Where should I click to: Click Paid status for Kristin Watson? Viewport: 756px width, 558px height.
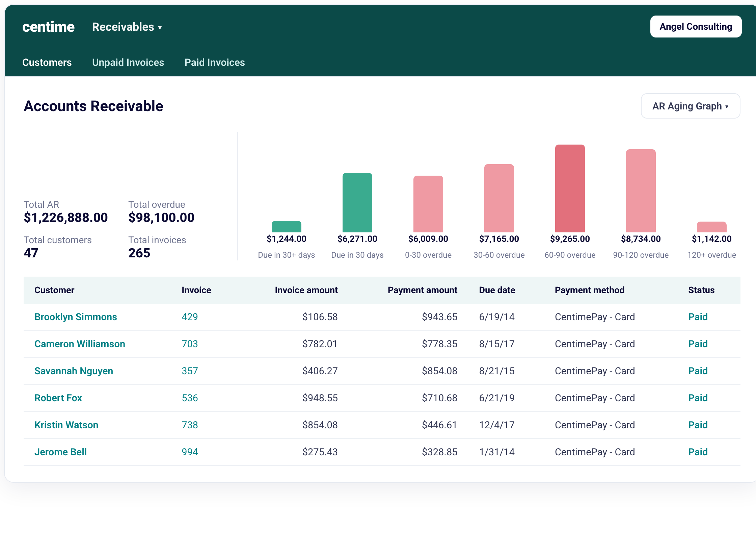[x=698, y=425]
